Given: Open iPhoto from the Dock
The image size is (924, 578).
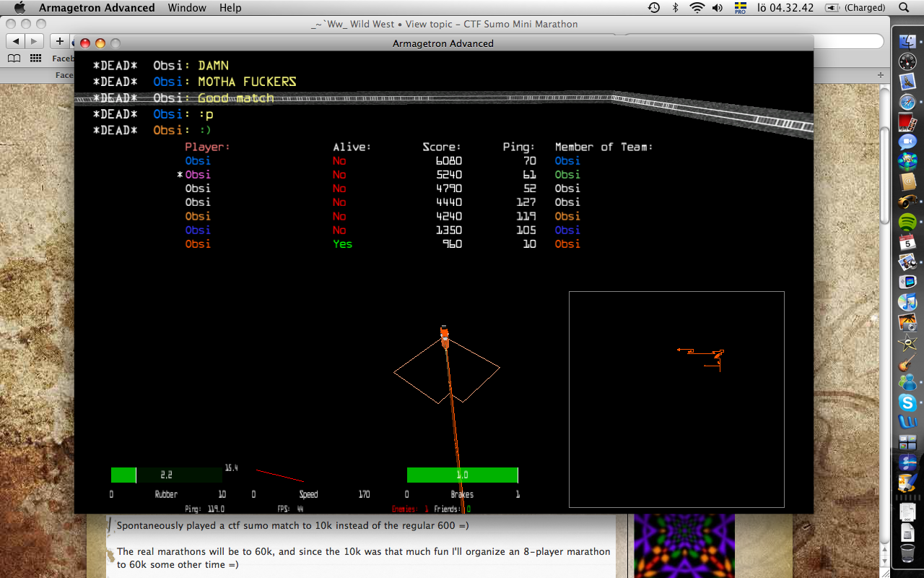Looking at the screenshot, I should tap(907, 322).
